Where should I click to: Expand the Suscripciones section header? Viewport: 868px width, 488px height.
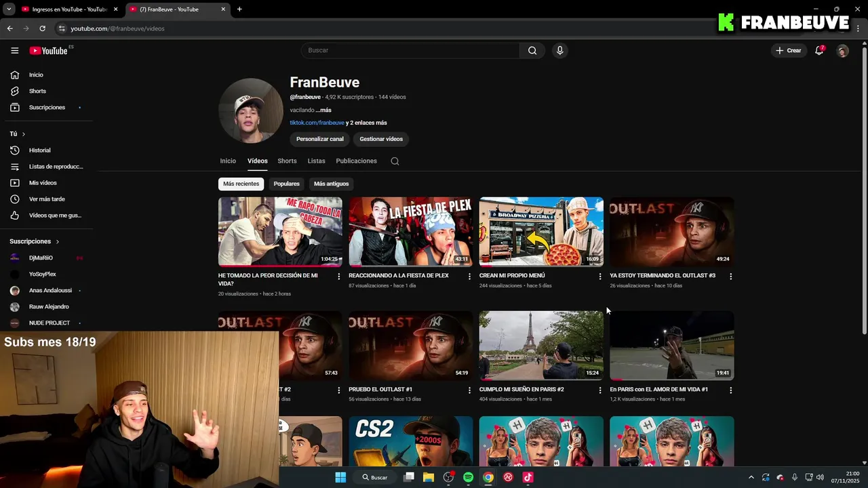(35, 241)
